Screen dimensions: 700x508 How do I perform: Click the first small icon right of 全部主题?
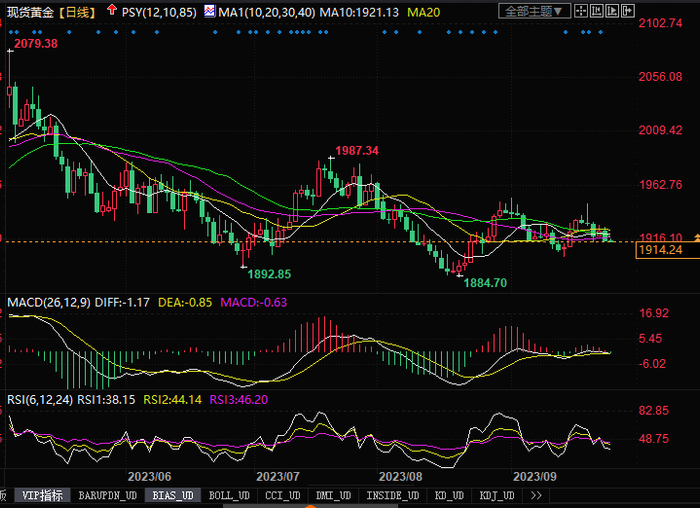point(581,11)
